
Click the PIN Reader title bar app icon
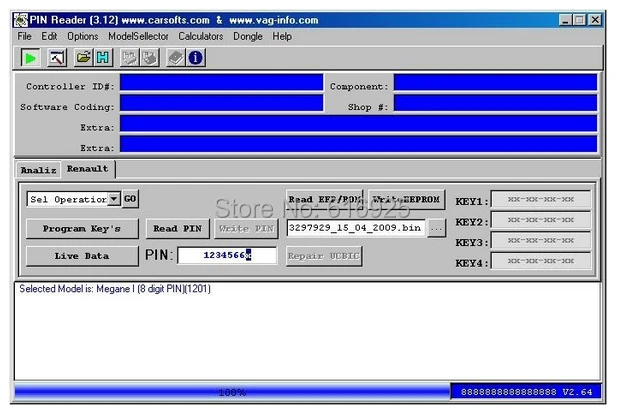(21, 20)
